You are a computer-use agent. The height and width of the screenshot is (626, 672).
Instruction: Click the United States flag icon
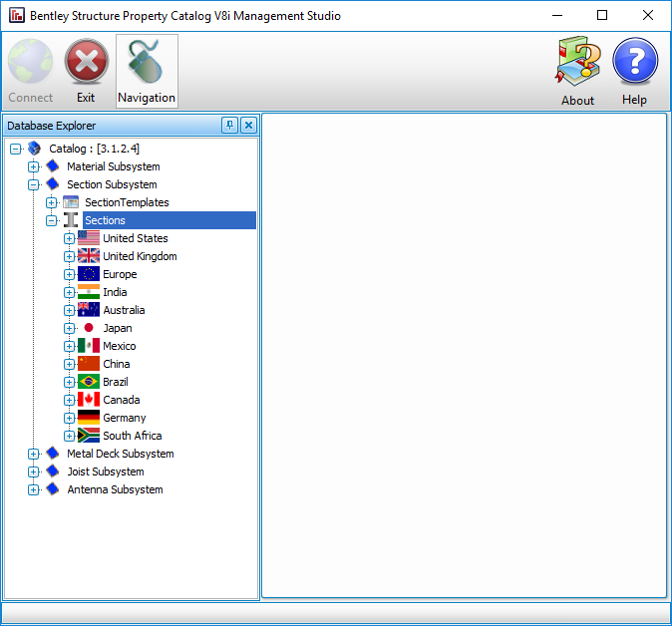tap(89, 238)
